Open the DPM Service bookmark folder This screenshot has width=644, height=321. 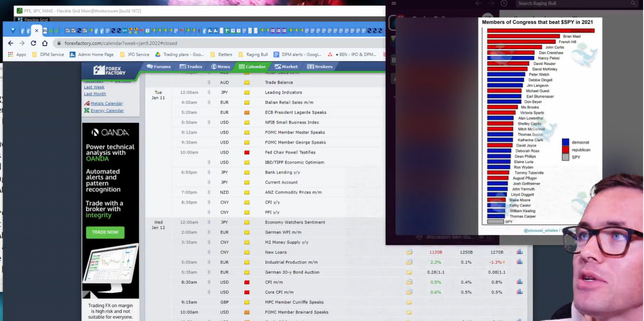pos(48,54)
